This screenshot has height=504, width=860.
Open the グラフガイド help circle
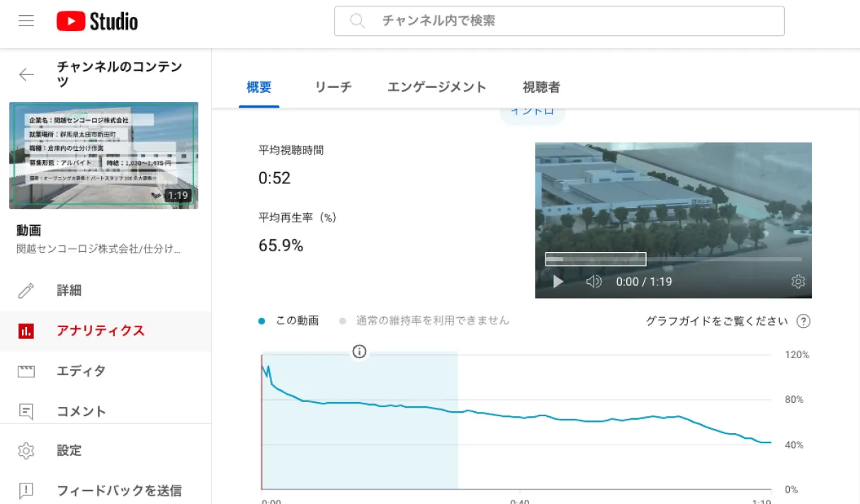tap(803, 321)
